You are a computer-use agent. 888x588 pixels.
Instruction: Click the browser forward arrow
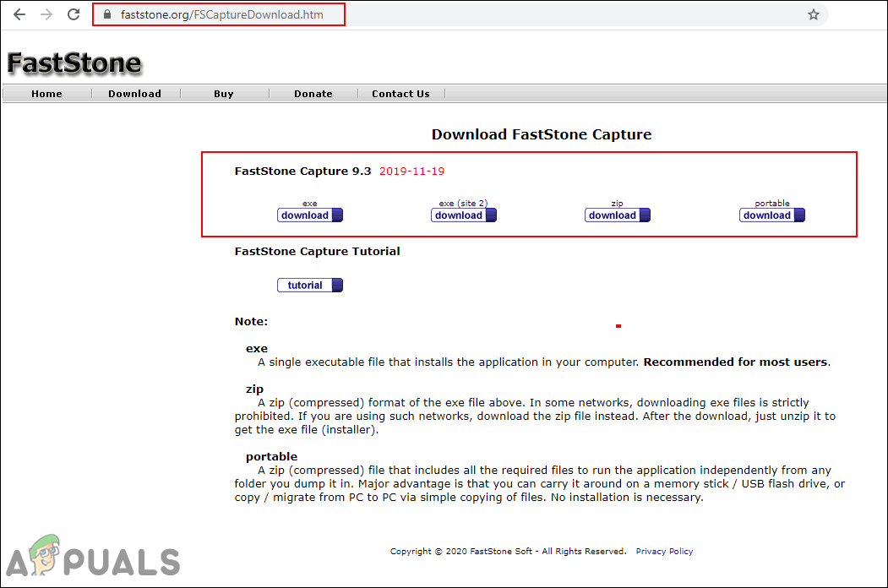pyautogui.click(x=46, y=14)
